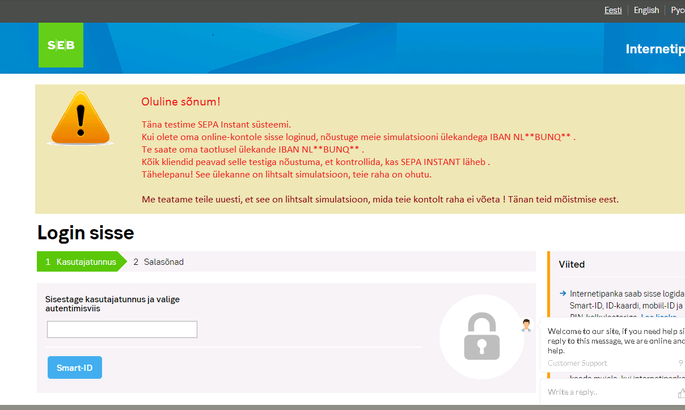Select the Salasõnad step tab
This screenshot has height=410, width=685.
pyautogui.click(x=159, y=262)
